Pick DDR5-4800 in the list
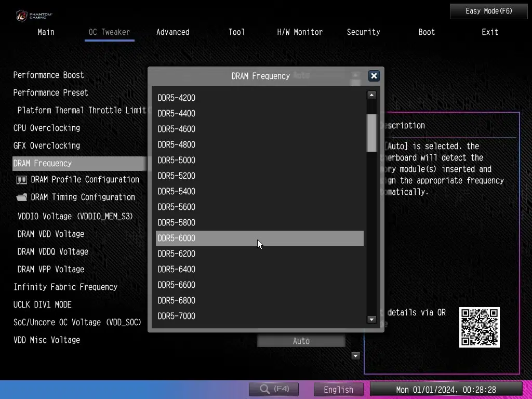The image size is (532, 399). [x=259, y=144]
